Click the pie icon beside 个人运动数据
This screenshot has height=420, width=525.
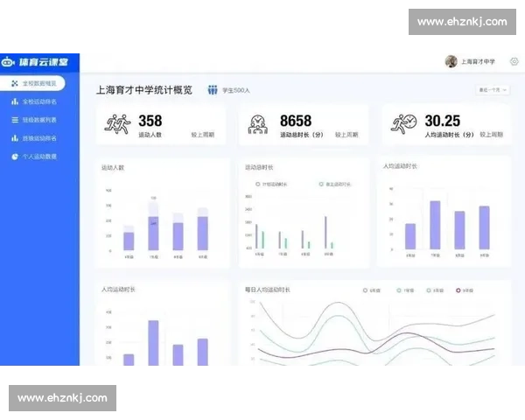[15, 157]
